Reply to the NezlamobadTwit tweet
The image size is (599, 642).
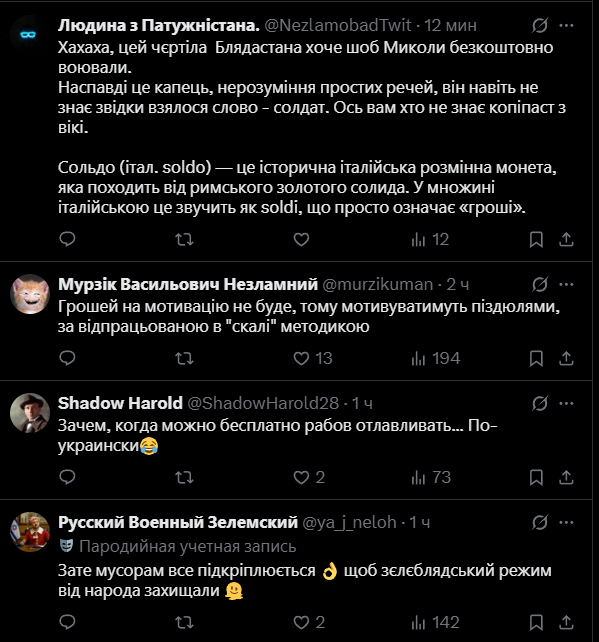pyautogui.click(x=68, y=239)
